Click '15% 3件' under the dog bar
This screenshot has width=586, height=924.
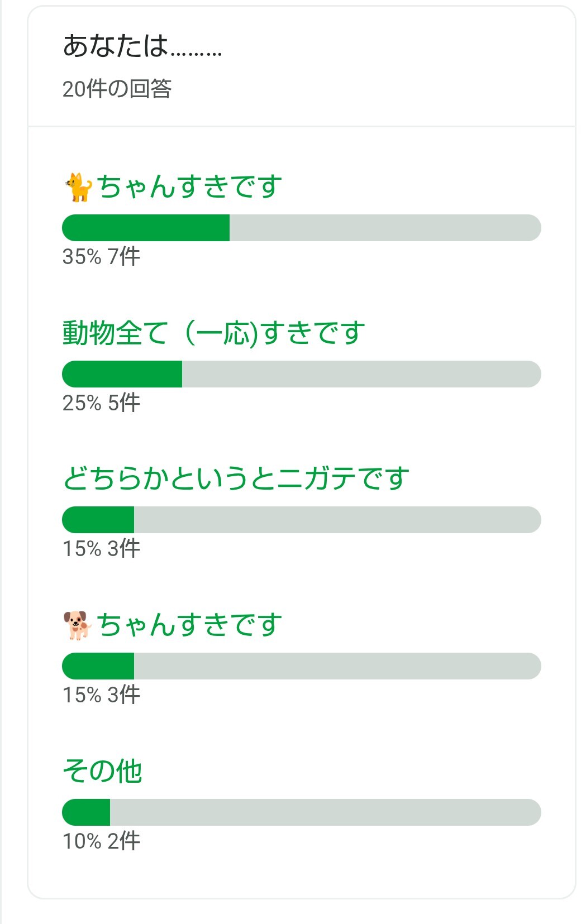pyautogui.click(x=101, y=695)
